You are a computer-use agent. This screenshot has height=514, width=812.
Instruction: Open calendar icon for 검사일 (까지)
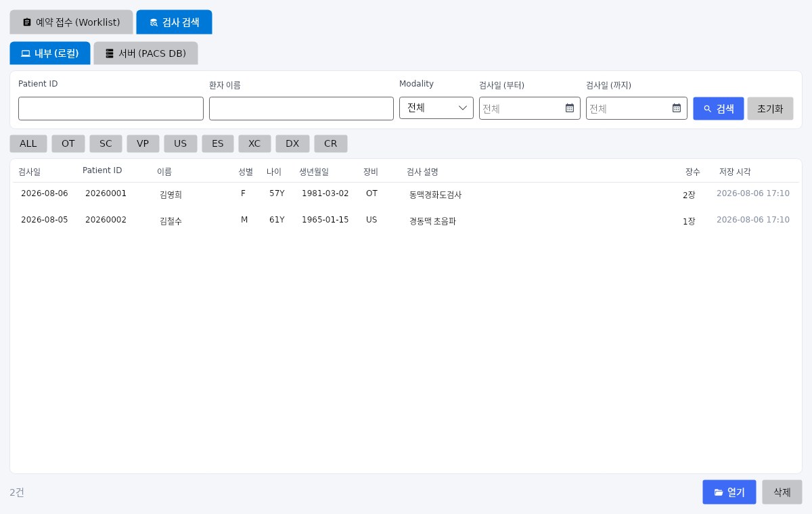(x=677, y=108)
